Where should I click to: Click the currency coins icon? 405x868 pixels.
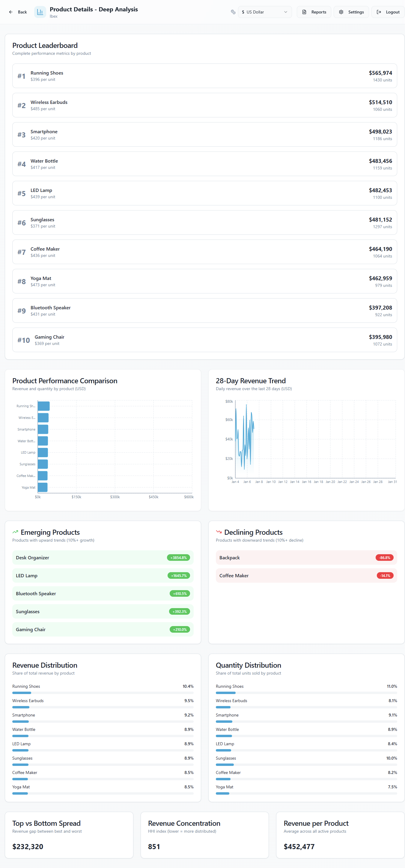coord(233,12)
